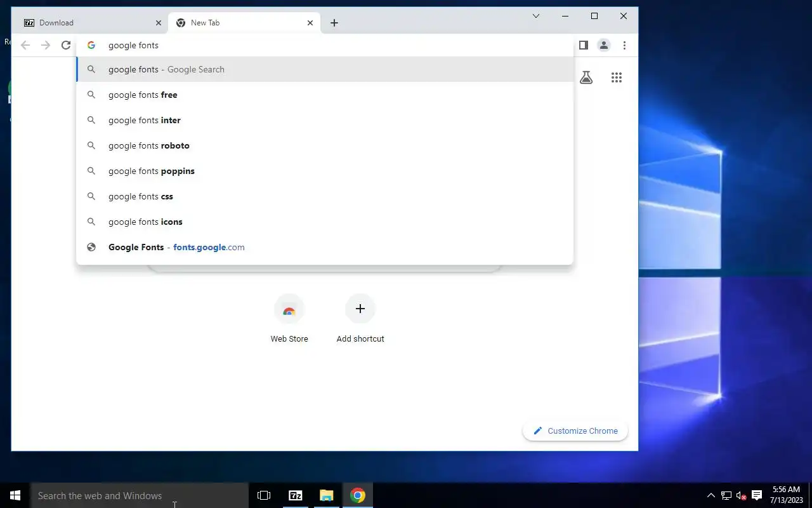Viewport: 812px width, 508px height.
Task: Select 'google fonts - Google Search' suggestion
Action: tap(325, 69)
